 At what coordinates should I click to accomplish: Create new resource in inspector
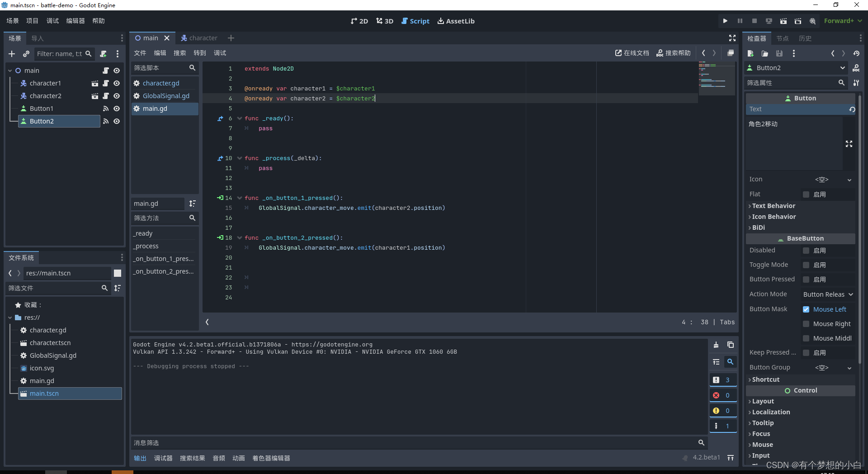(750, 53)
